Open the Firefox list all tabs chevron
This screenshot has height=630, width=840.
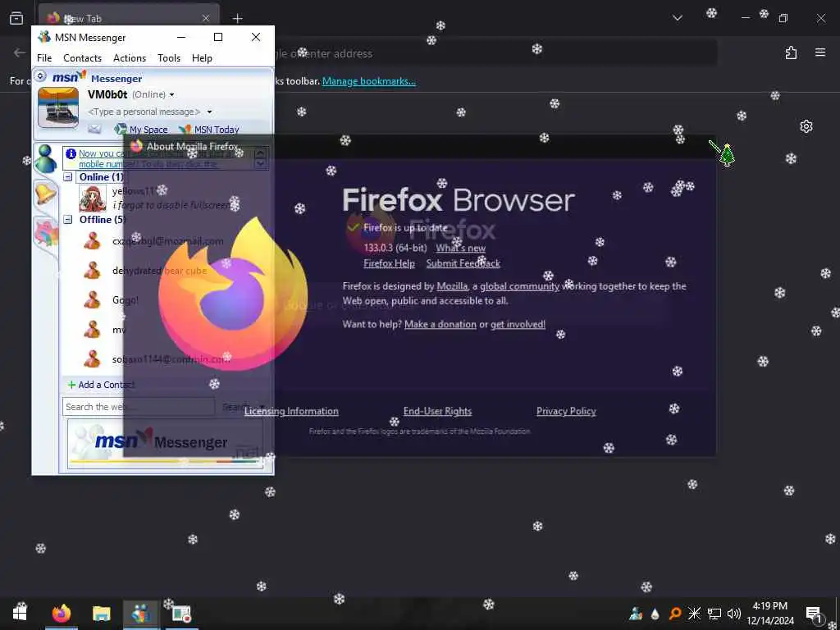(x=677, y=18)
